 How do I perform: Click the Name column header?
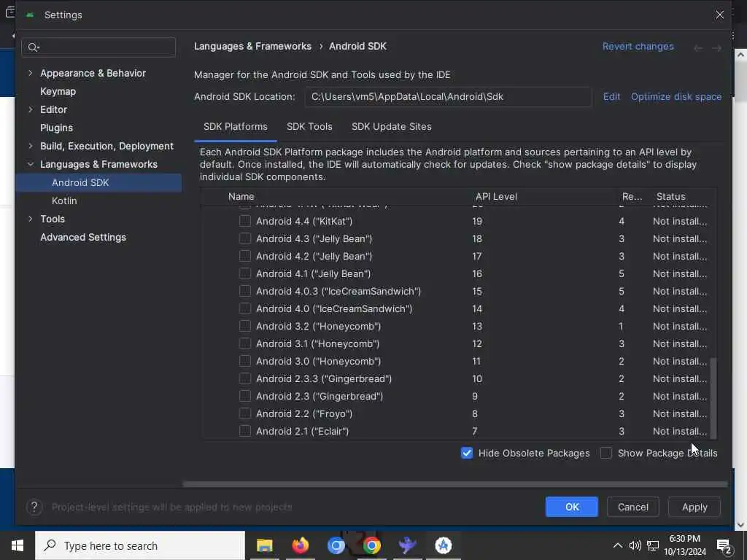tap(241, 196)
